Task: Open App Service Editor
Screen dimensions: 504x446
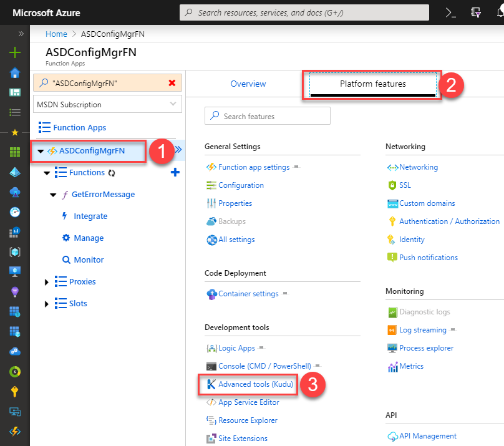Action: (x=249, y=402)
